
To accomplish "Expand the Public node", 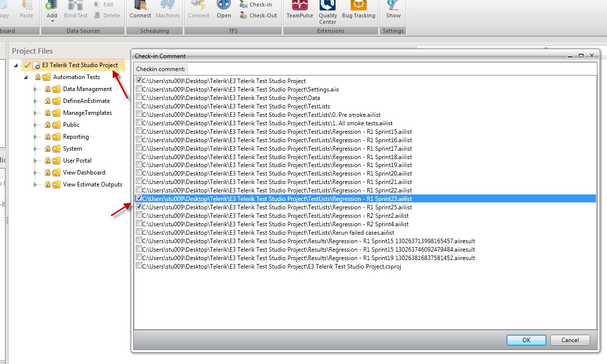I will 36,125.
